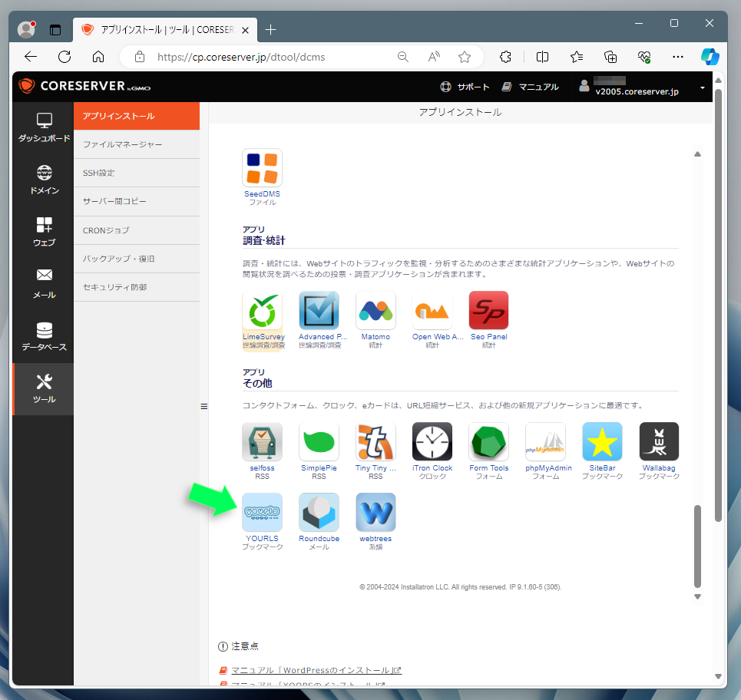
Task: Open the Form Tools app
Action: pyautogui.click(x=488, y=441)
